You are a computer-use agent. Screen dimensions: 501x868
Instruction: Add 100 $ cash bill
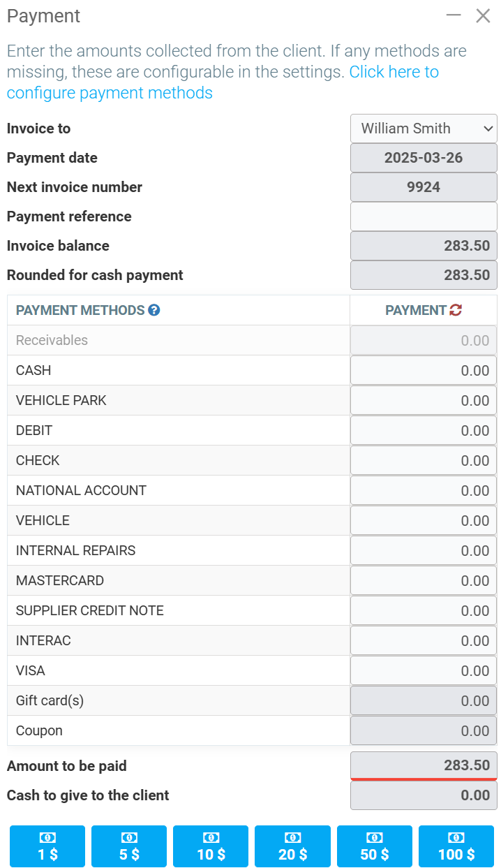click(x=456, y=846)
